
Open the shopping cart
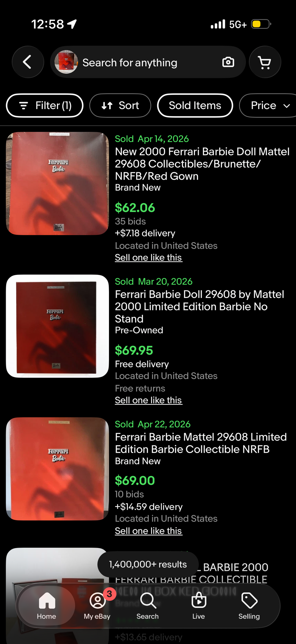[x=265, y=62]
